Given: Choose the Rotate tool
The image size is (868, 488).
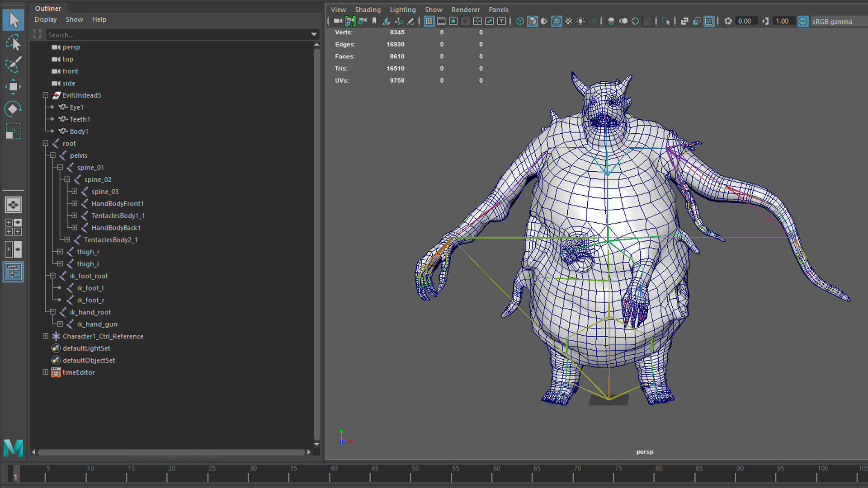Looking at the screenshot, I should pos(13,109).
